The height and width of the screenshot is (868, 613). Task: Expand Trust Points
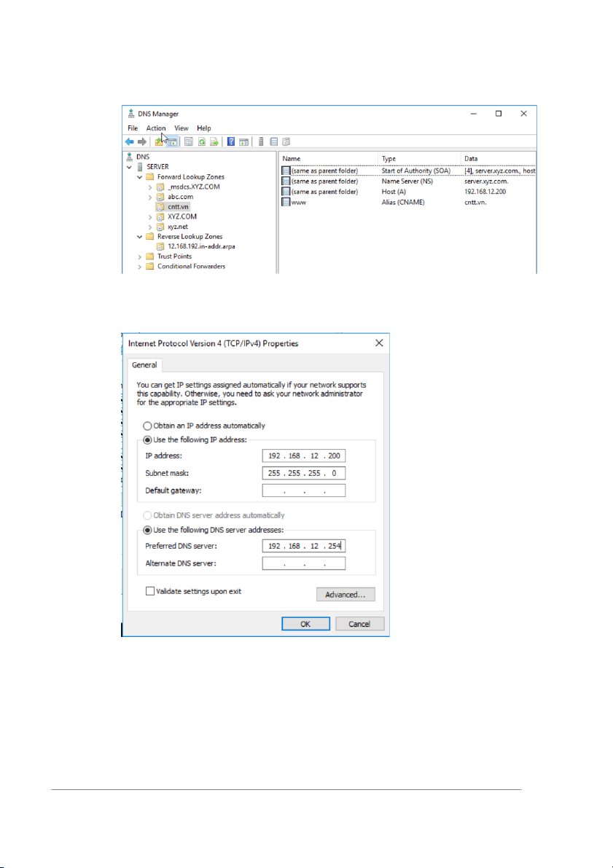tap(139, 257)
